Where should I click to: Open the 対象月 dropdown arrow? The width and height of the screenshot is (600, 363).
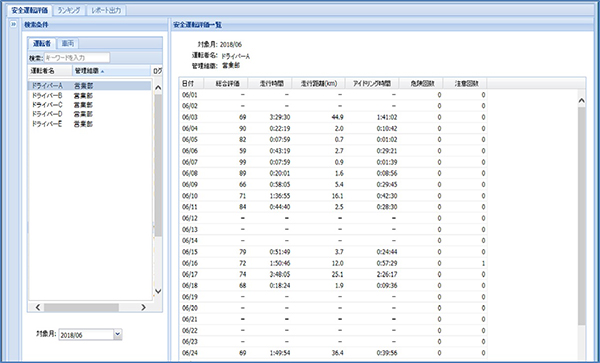(x=118, y=335)
